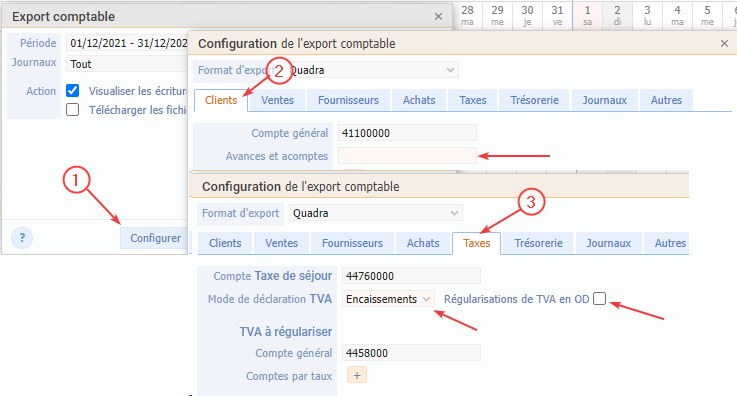Select calendar day 31 ve
Viewport: 737px width, 396px height.
557,16
